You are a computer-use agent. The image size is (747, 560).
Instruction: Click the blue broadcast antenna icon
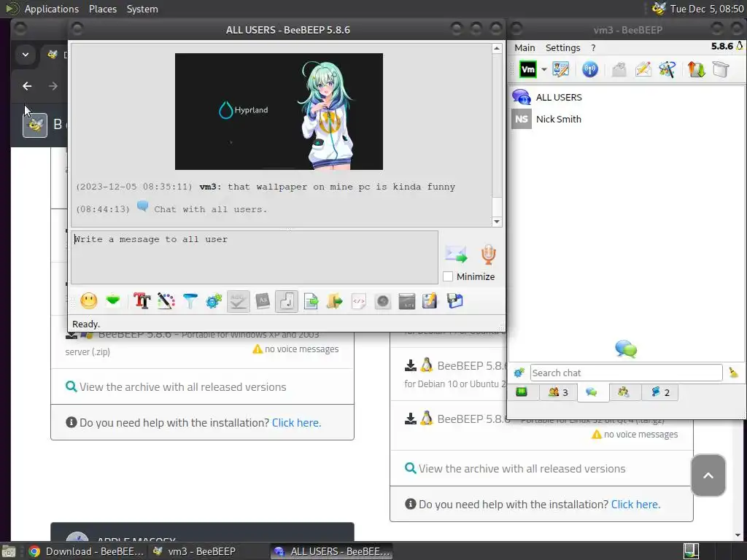[x=589, y=69]
